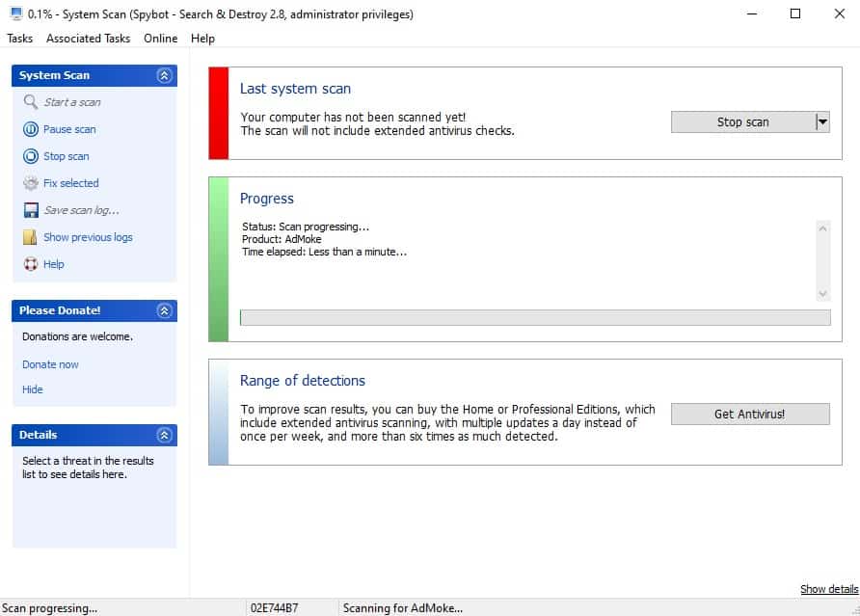Close the Spybot window
The image size is (860, 616).
[839, 13]
